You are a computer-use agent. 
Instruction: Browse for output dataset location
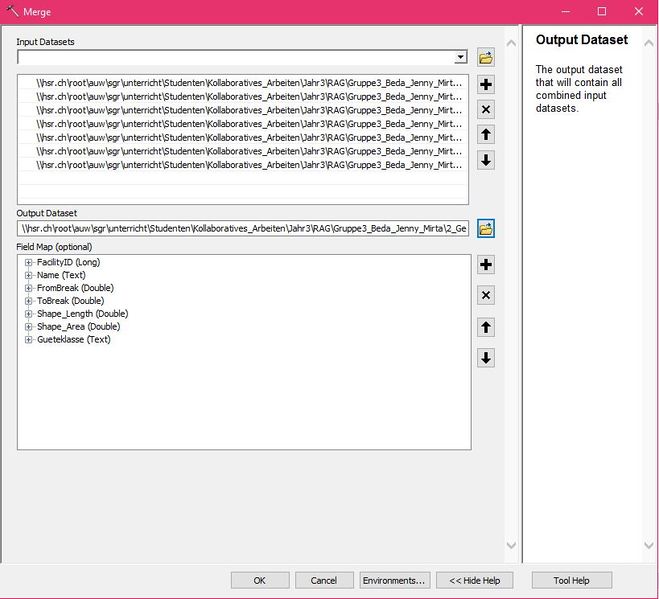[486, 228]
